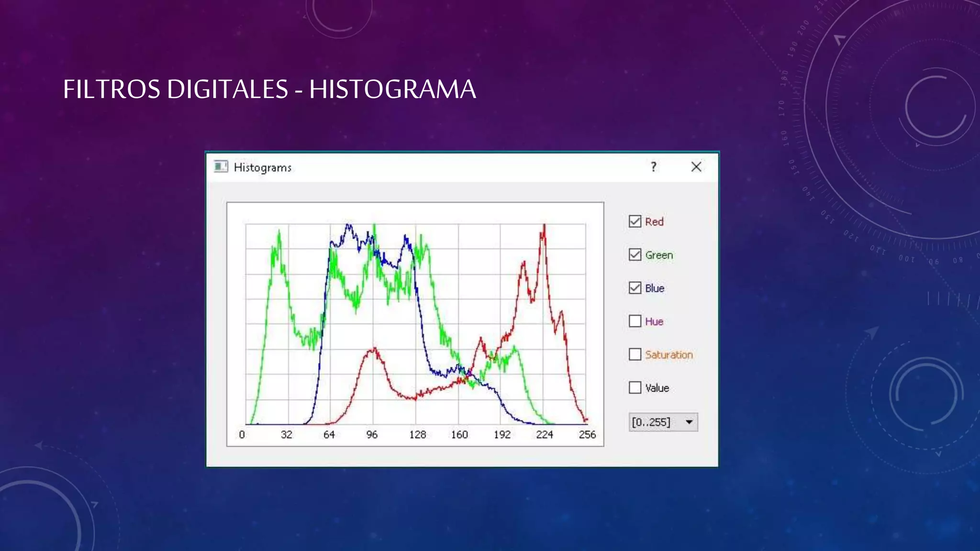This screenshot has width=980, height=551.
Task: Click the 256 axis label on histogram
Action: click(587, 435)
